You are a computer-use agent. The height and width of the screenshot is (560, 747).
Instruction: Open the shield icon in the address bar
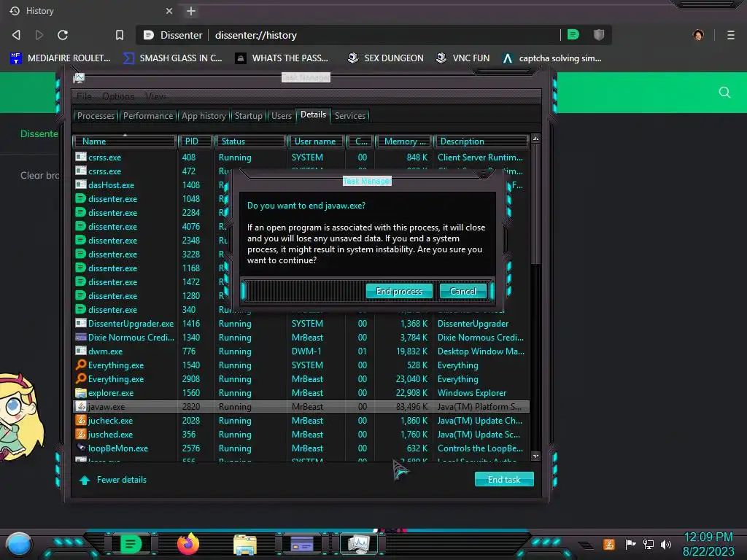point(599,34)
